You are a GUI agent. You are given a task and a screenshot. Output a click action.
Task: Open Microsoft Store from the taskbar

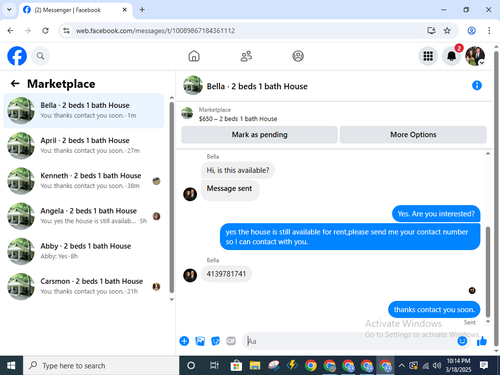tap(236, 366)
